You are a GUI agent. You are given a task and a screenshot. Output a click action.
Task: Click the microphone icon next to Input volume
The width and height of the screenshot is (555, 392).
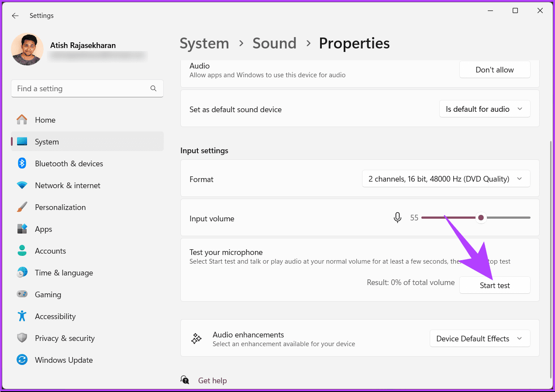tap(397, 217)
